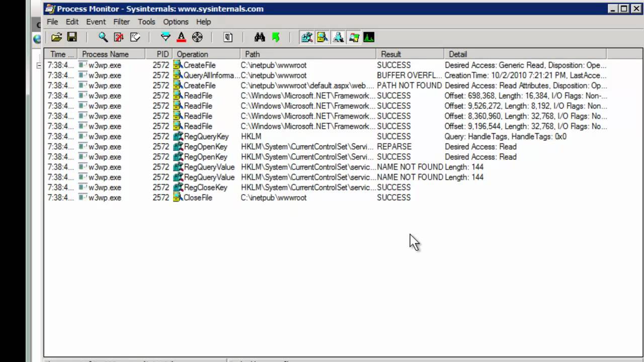Open the Help menu
The height and width of the screenshot is (362, 644).
[x=203, y=22]
